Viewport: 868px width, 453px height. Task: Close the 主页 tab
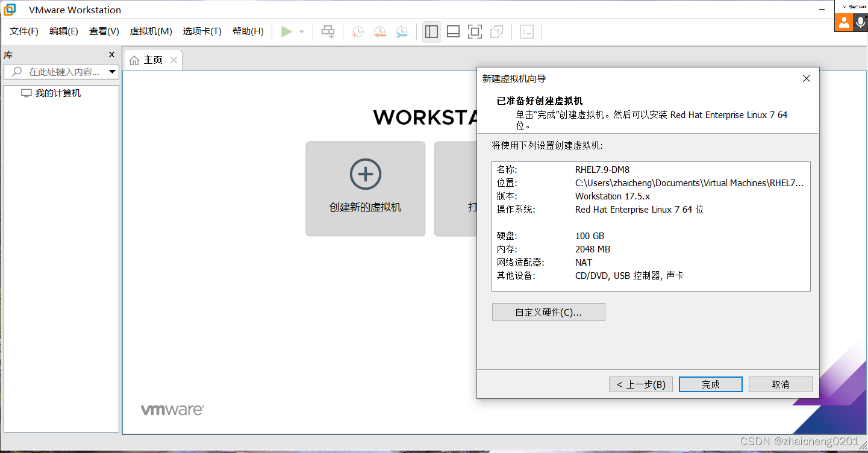pyautogui.click(x=173, y=60)
